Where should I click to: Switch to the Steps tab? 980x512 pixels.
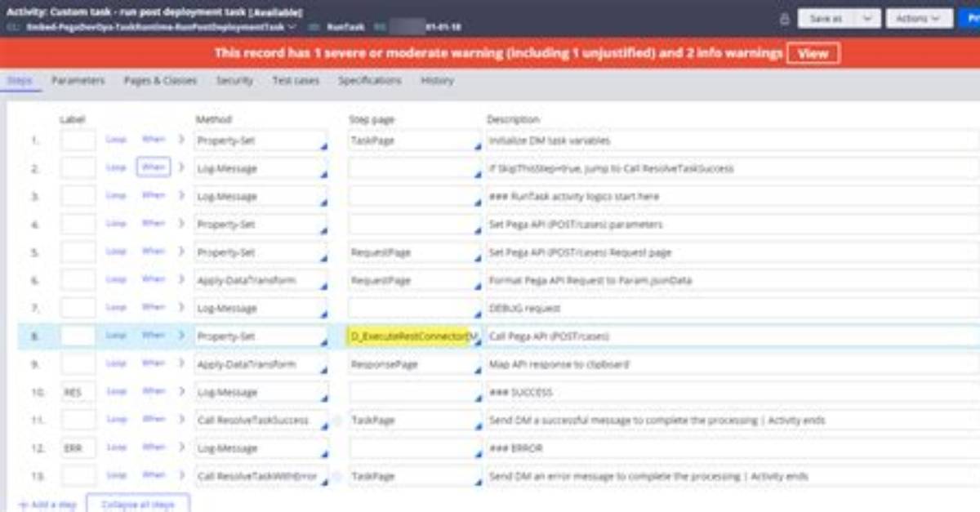(x=20, y=81)
